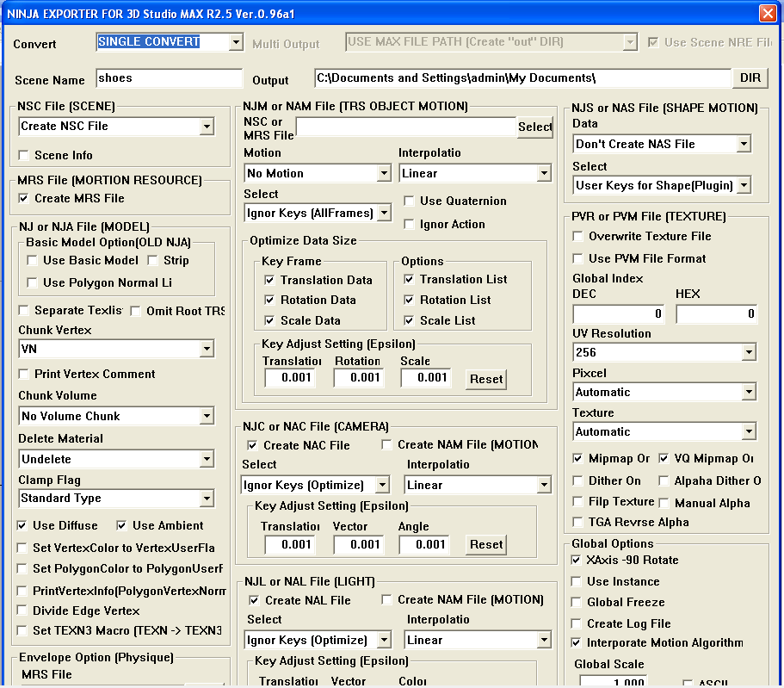Uncheck the VQ Mipmap On checkbox
784x688 pixels.
coord(664,458)
